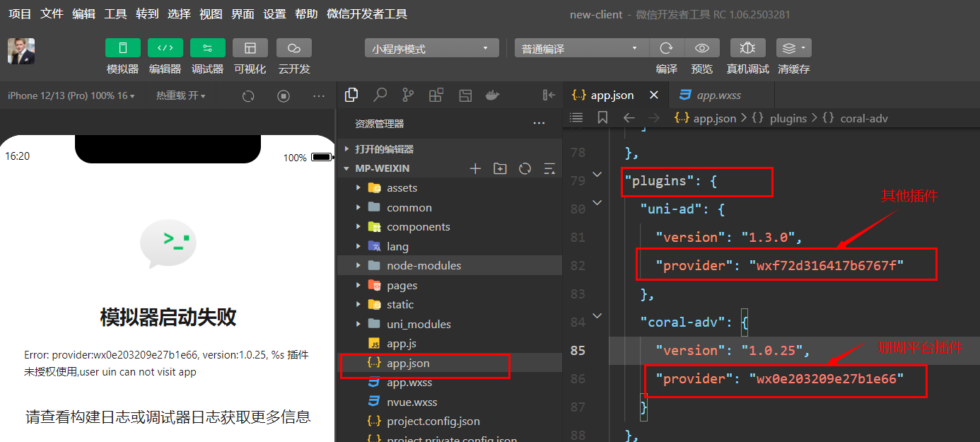Screen dimensions: 980x442
Task: Click the Docker whale icon in sidebar
Action: point(493,95)
